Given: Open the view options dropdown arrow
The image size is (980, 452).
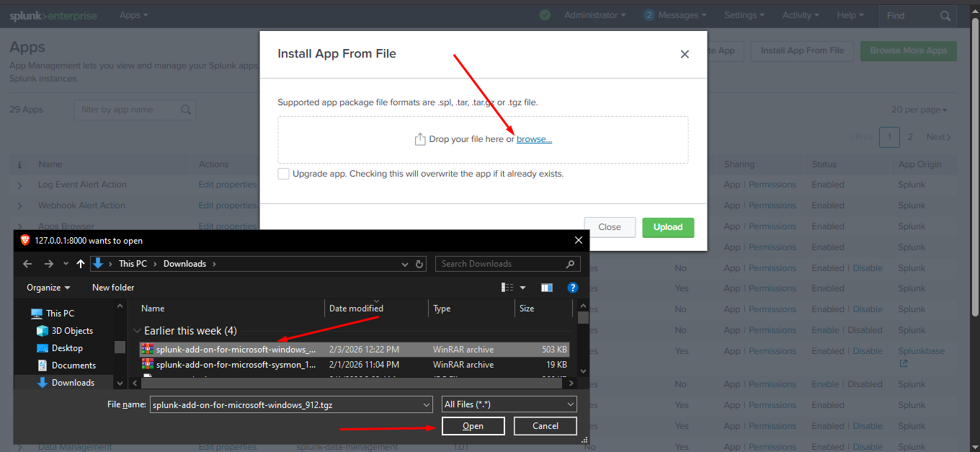Looking at the screenshot, I should [523, 288].
